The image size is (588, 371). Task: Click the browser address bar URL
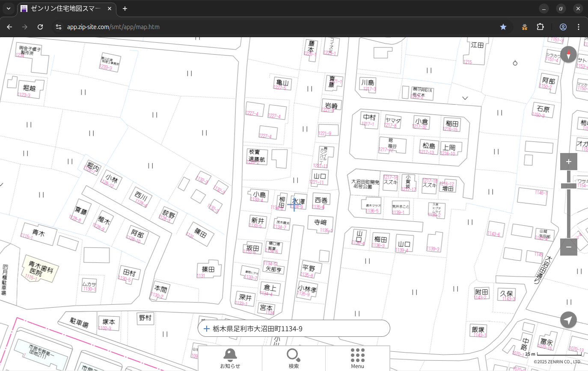tap(113, 27)
